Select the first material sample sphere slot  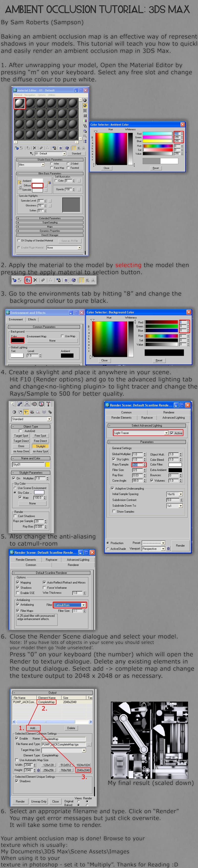pos(19,103)
